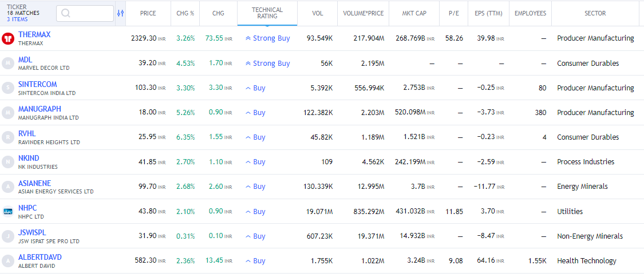The width and height of the screenshot is (644, 277).
Task: Open the column filter settings icon
Action: click(x=120, y=13)
